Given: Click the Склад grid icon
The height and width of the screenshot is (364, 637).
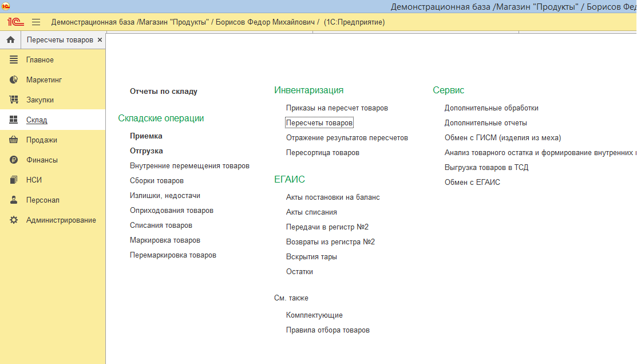Looking at the screenshot, I should 14,120.
